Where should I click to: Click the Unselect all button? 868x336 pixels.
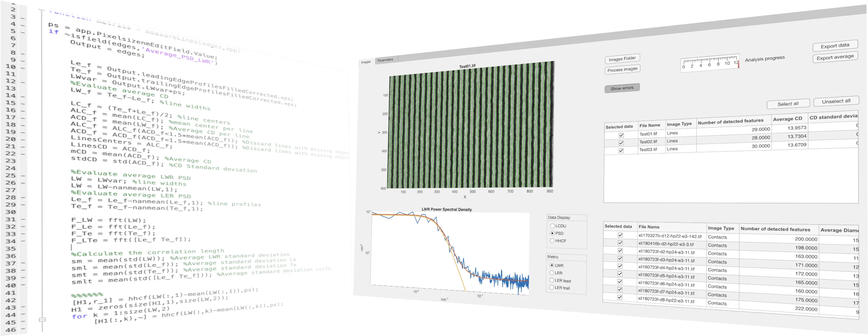coord(836,101)
